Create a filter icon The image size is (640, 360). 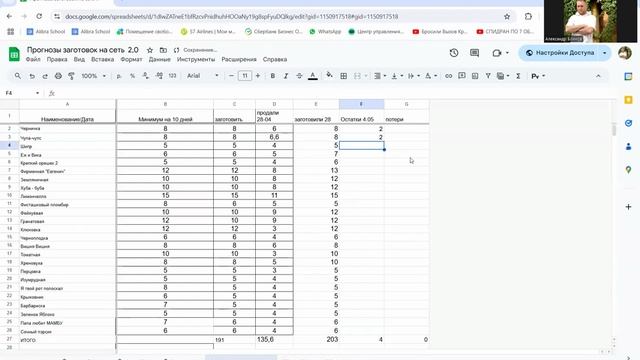pyautogui.click(x=488, y=76)
